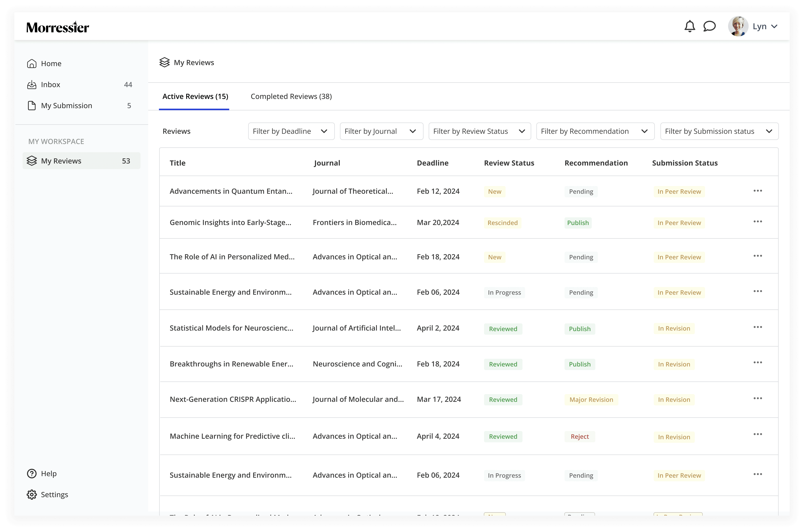Open the Filter by Deadline dropdown
This screenshot has height=532, width=804.
pos(291,131)
